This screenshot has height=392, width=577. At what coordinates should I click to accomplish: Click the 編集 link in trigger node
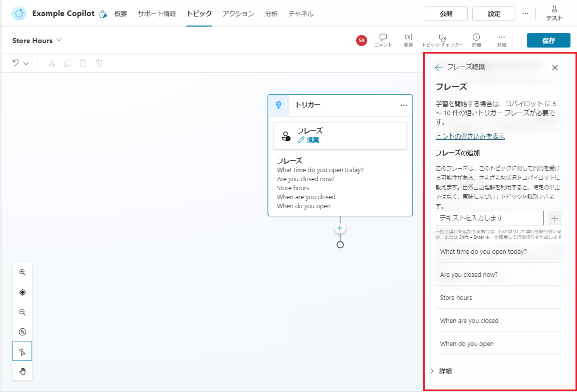[313, 140]
